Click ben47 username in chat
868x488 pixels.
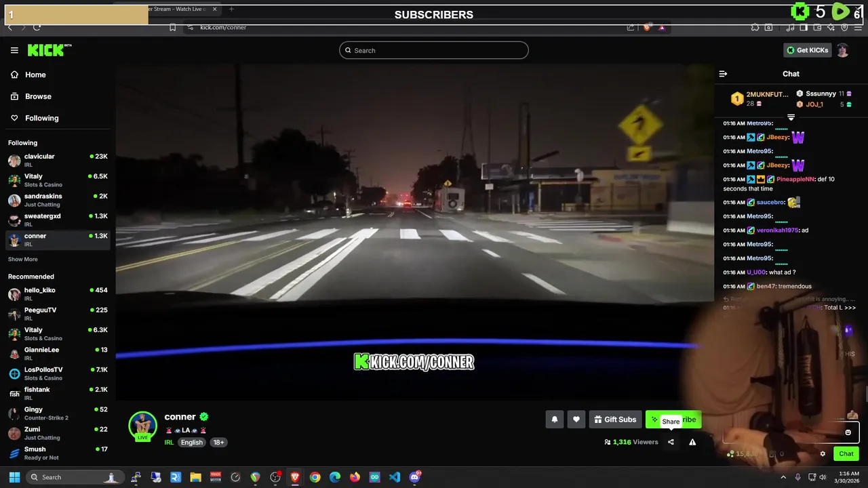point(766,286)
